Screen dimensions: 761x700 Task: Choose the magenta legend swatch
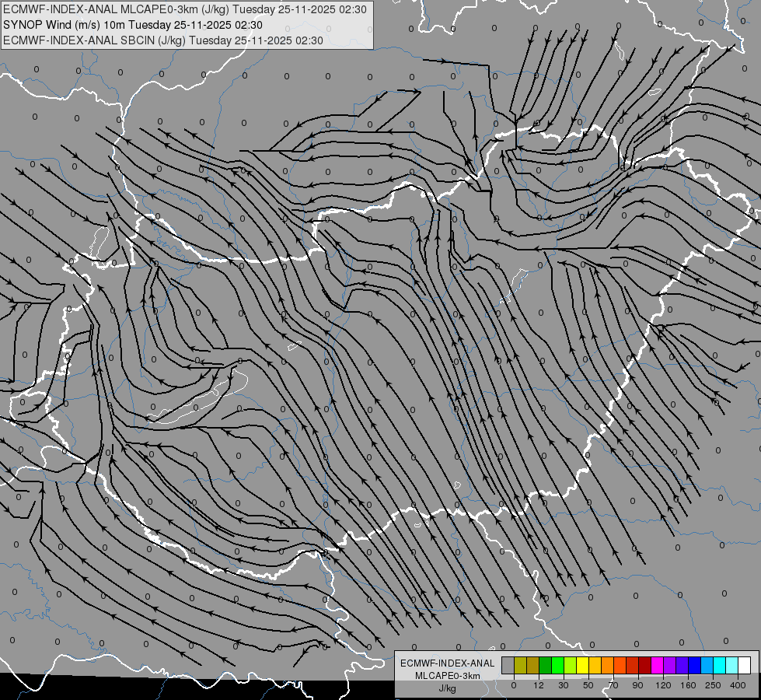657,665
